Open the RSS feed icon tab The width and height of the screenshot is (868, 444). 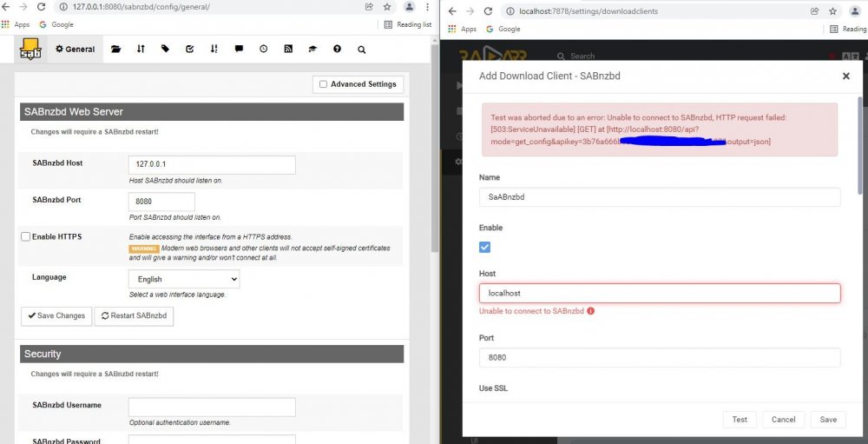coord(288,50)
